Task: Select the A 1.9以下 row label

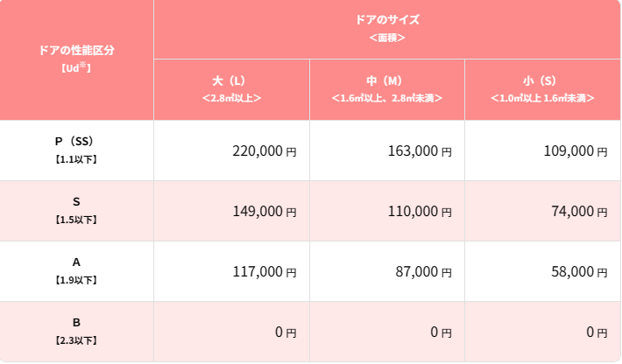Action: tap(76, 271)
